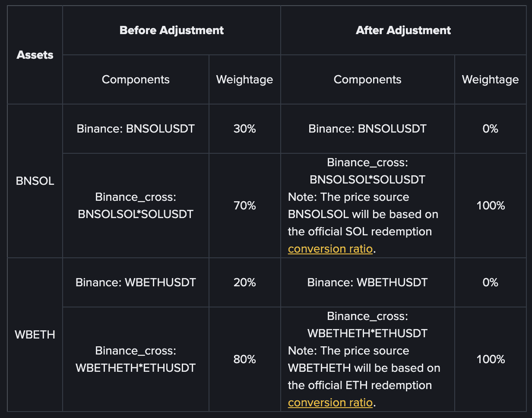
Task: Select the After Adjustment header cell
Action: point(403,30)
